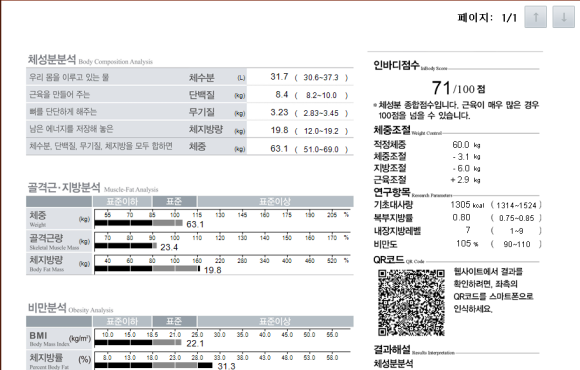Select the page indicator 1/1
Viewport: 580px width, 370px height.
pyautogui.click(x=509, y=17)
